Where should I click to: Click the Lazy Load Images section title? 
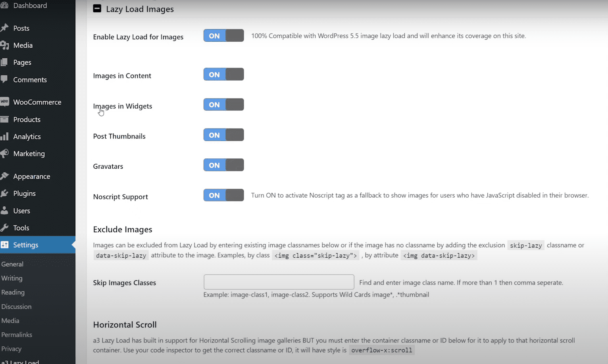(140, 9)
